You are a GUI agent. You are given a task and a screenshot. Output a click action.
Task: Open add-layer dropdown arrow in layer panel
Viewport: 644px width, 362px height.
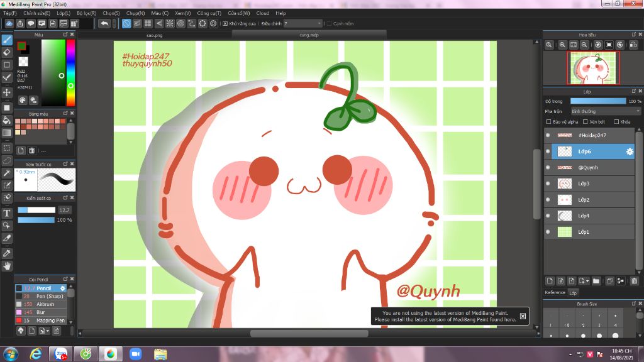click(588, 281)
